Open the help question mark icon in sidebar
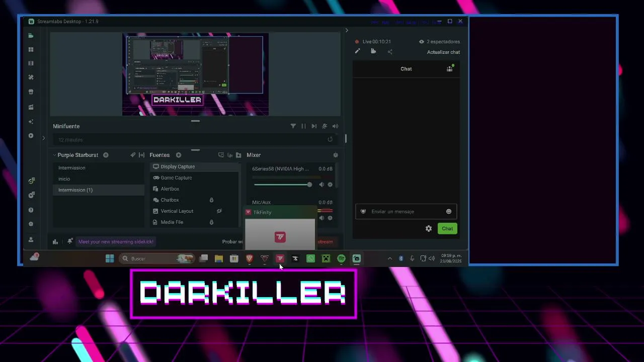Screen dimensions: 644x362 (x=31, y=210)
